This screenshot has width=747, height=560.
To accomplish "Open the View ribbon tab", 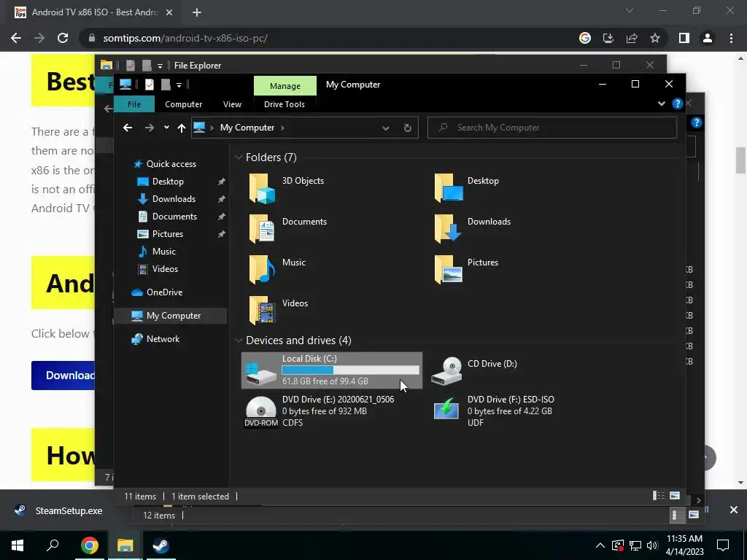I will coord(232,104).
